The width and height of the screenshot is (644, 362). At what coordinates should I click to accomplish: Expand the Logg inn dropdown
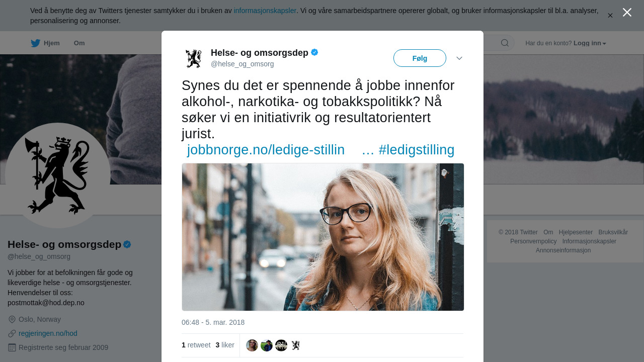tap(590, 43)
